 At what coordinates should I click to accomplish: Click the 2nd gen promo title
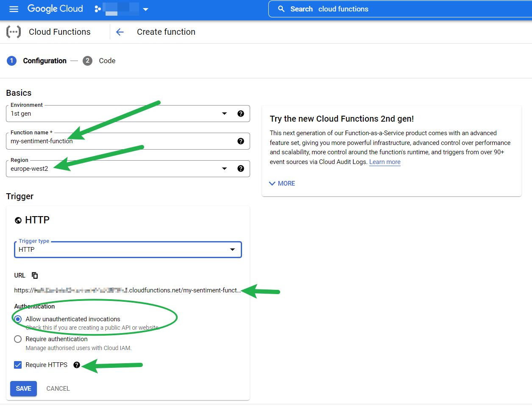tap(342, 119)
